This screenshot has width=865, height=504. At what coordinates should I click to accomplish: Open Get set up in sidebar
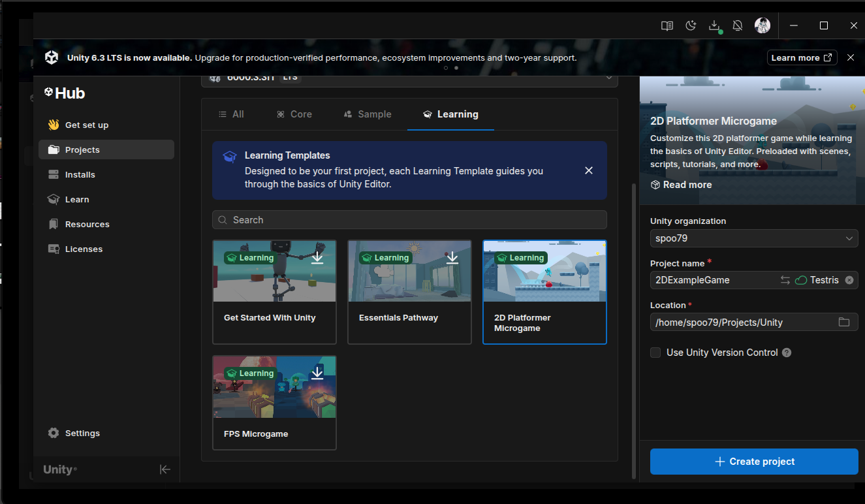(106, 125)
